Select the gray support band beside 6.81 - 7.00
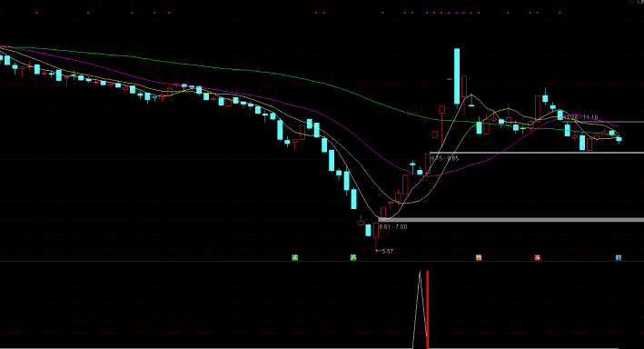This screenshot has height=349, width=644. pyautogui.click(x=510, y=220)
